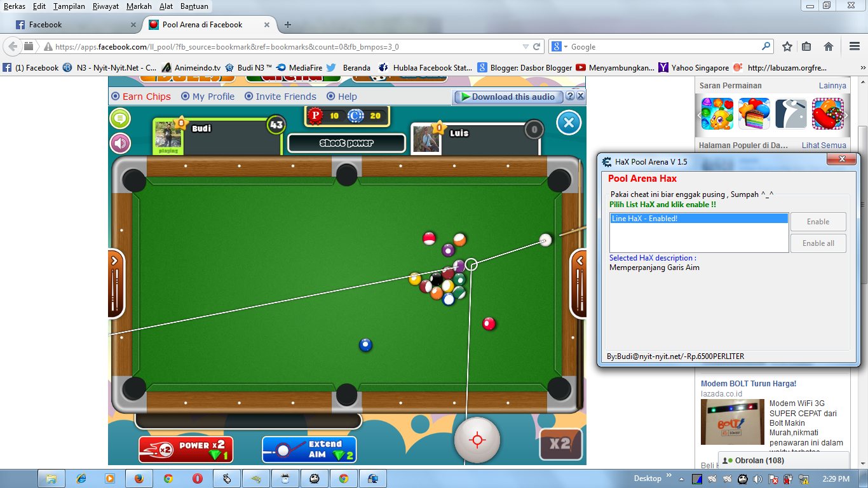Open the Riwayat menu

tap(106, 6)
